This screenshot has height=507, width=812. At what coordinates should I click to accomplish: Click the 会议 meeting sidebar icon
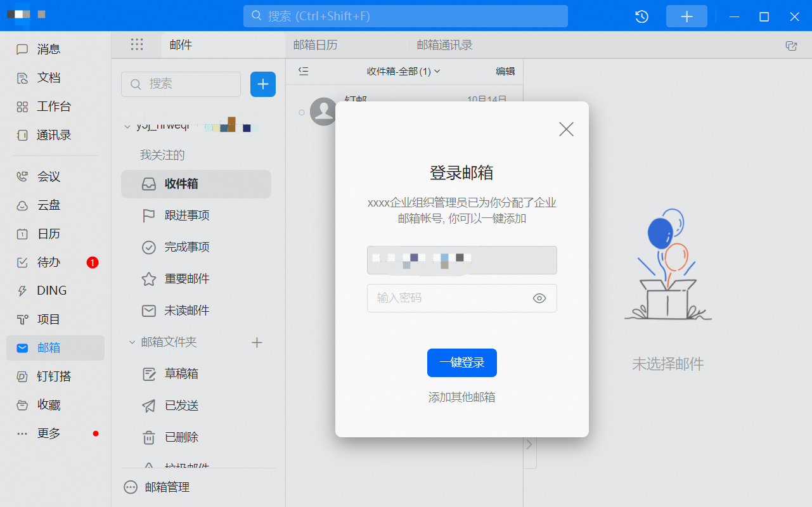(x=23, y=176)
